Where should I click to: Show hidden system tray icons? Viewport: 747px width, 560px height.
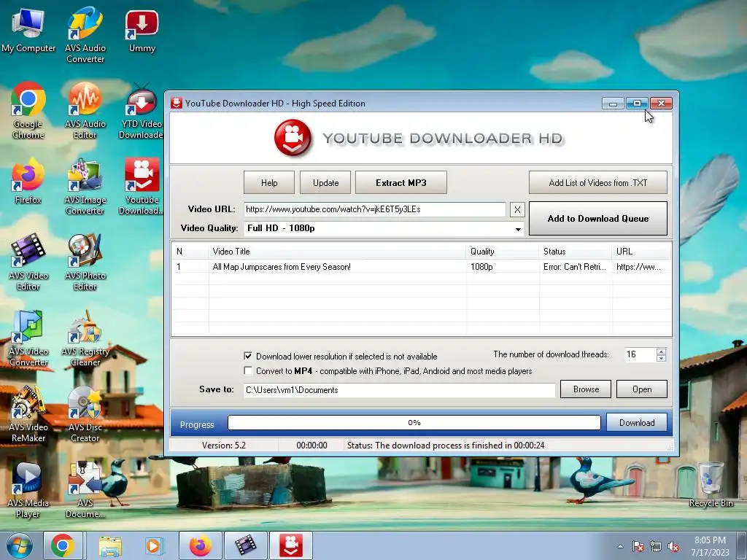coord(620,547)
